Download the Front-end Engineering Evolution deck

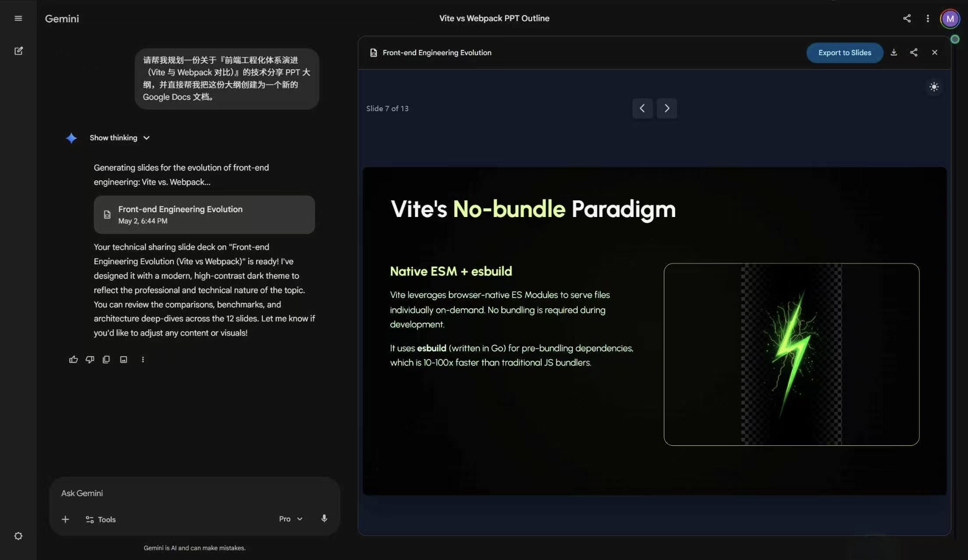894,52
